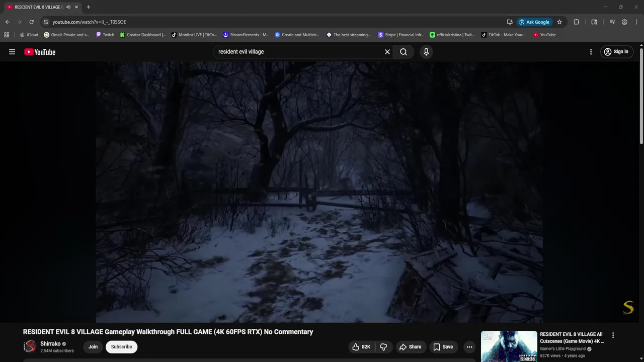The width and height of the screenshot is (644, 362).
Task: Click the video player area
Action: [x=319, y=192]
